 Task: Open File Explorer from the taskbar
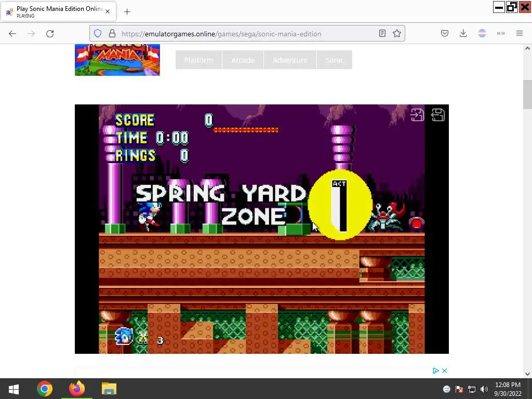click(x=109, y=389)
